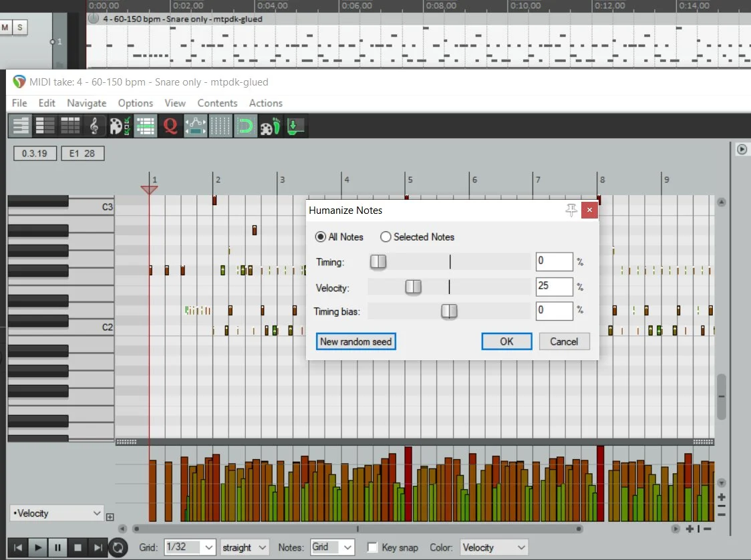Viewport: 751px width, 560px height.
Task: Open the palette and footprint humanize icon
Action: click(270, 126)
